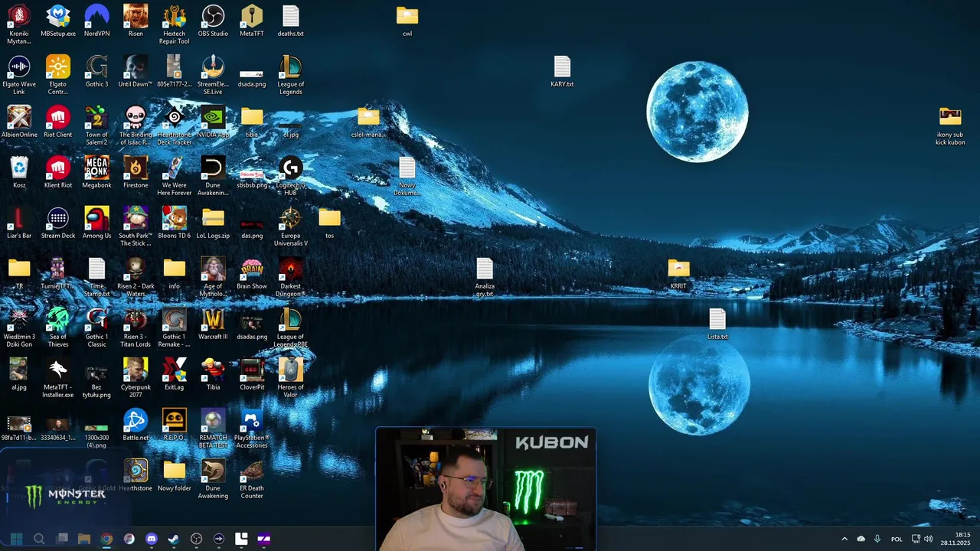Image resolution: width=980 pixels, height=551 pixels.
Task: Open Steam from the taskbar
Action: coord(174,539)
